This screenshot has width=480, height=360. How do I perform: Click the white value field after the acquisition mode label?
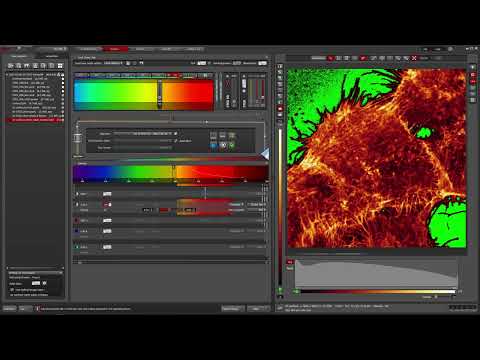click(x=202, y=63)
